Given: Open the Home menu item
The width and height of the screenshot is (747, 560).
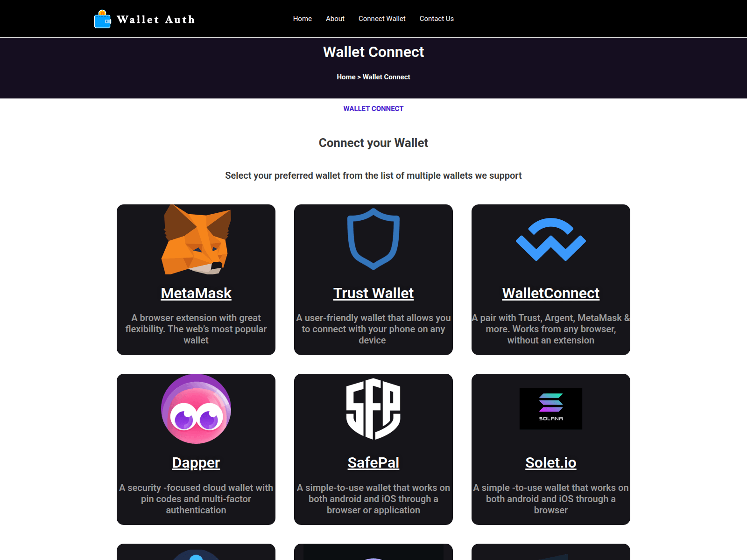Looking at the screenshot, I should click(x=303, y=19).
